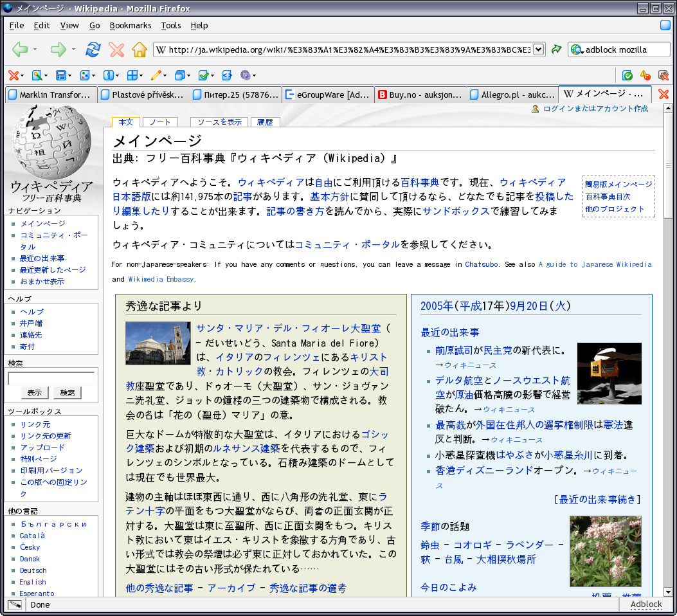677x616 pixels.
Task: Click the Adblock label in the status bar
Action: [x=646, y=604]
